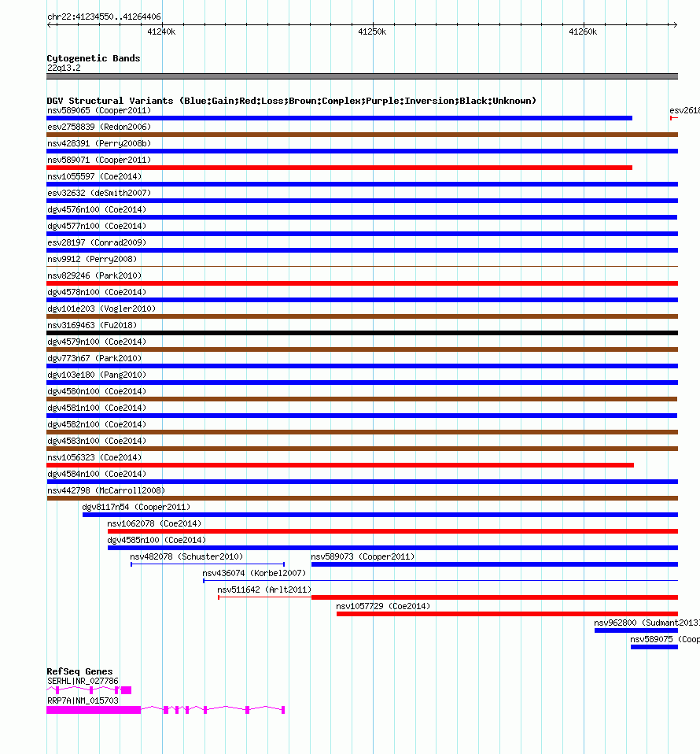Click the red nsv829246 loss bar
The width and height of the screenshot is (700, 754).
click(x=363, y=283)
